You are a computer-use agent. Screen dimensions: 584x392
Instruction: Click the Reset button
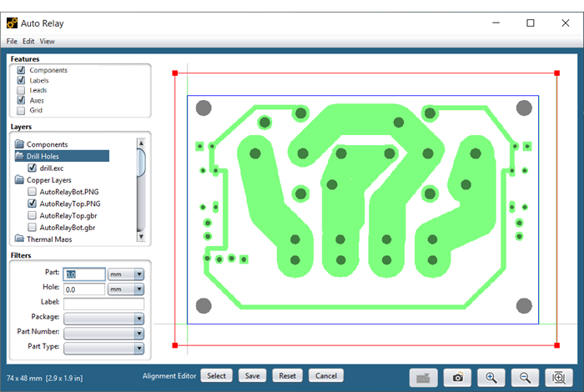coord(287,375)
